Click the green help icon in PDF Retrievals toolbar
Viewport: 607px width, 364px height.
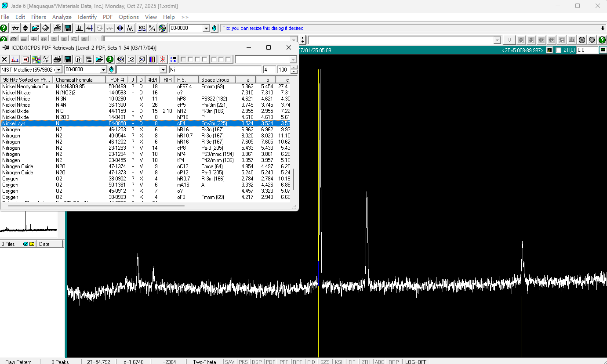[x=110, y=59]
